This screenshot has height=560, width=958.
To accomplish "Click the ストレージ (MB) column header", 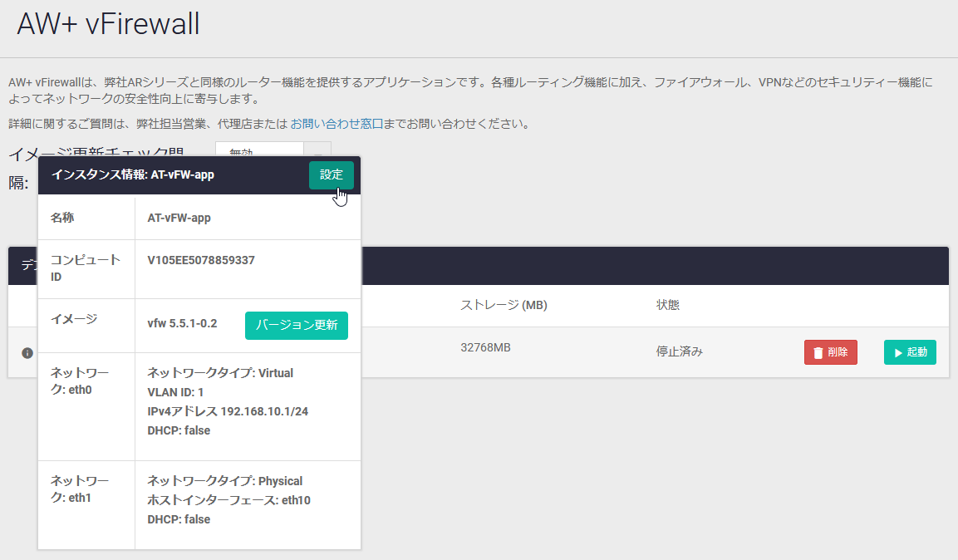I will coord(504,305).
